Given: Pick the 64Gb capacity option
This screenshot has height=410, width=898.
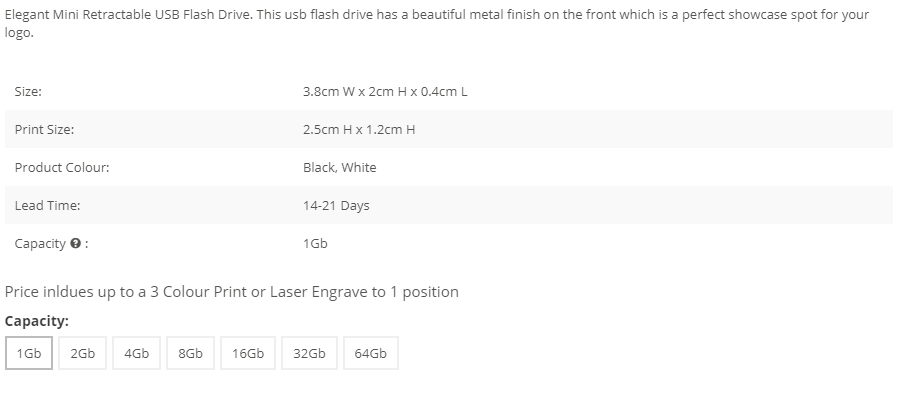Looking at the screenshot, I should [371, 353].
